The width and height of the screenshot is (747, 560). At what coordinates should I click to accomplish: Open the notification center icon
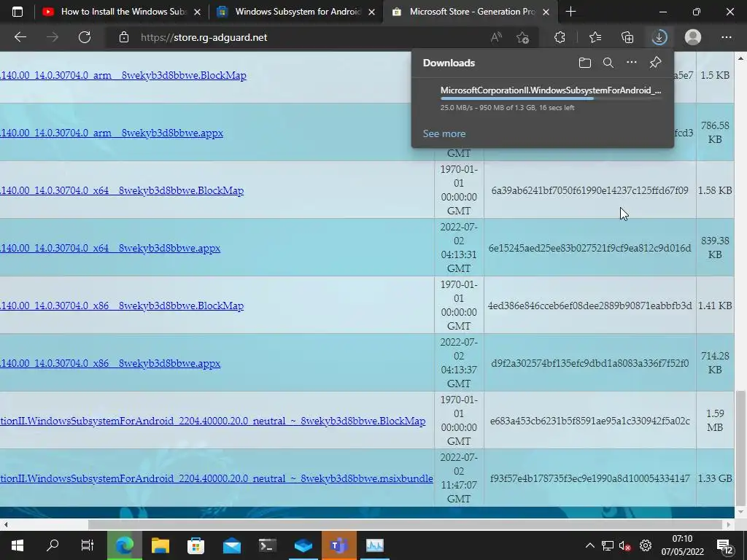coord(724,546)
